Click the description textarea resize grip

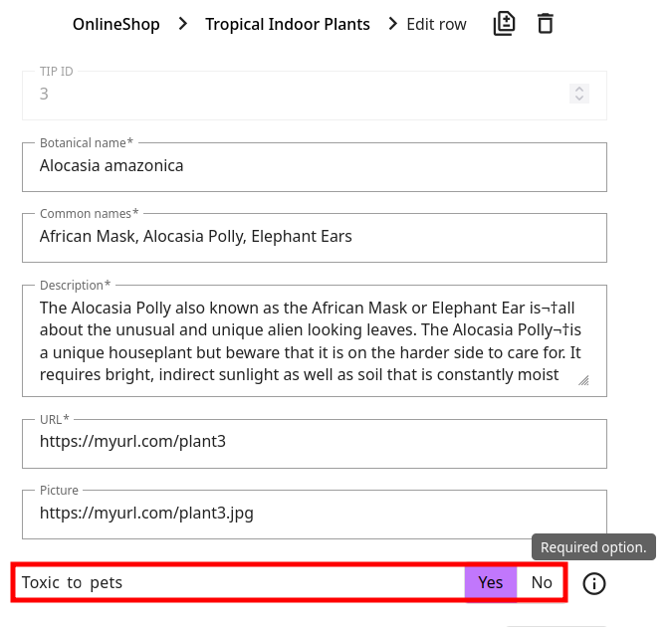tap(583, 380)
